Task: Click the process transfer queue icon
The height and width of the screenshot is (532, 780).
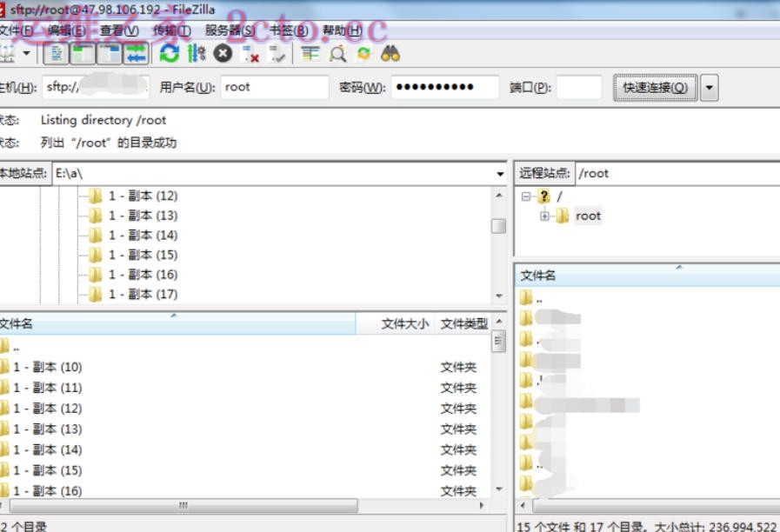Action: [x=197, y=53]
